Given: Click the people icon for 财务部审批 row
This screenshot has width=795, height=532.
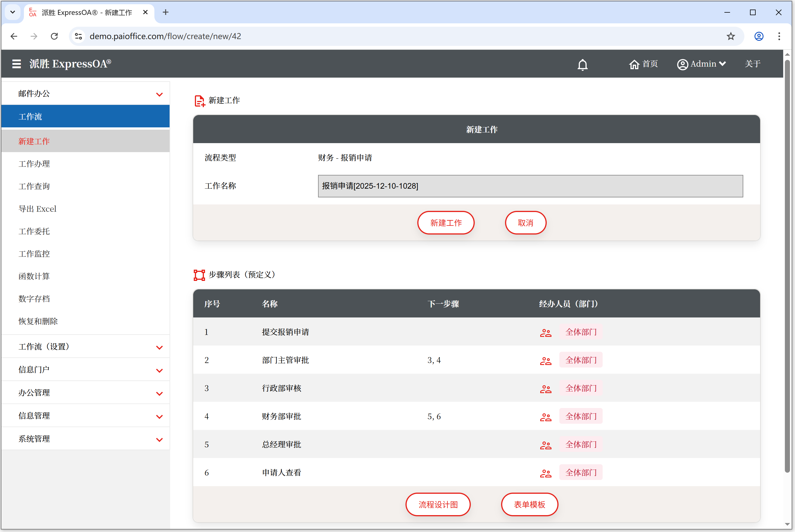Looking at the screenshot, I should coord(545,417).
